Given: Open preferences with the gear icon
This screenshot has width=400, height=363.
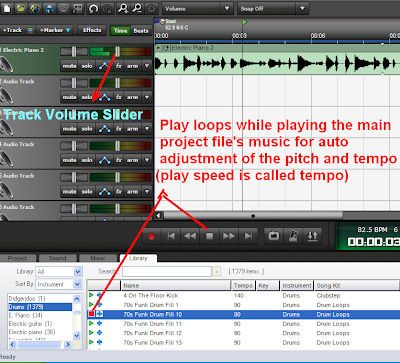Looking at the screenshot, I should [151, 8].
